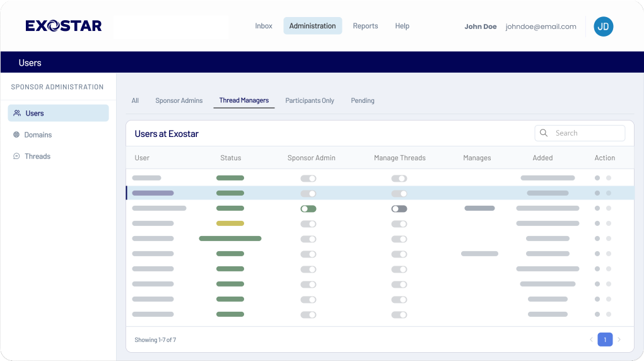Toggle Sponsor Admin in the yellow-status row
The width and height of the screenshot is (644, 361).
click(308, 224)
